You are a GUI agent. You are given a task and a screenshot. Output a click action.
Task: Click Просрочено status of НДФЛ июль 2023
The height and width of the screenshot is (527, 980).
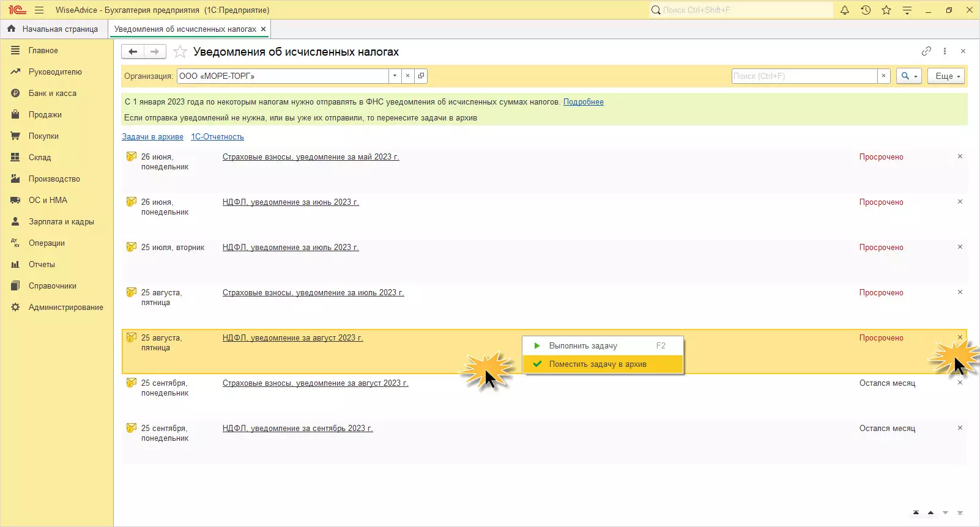click(881, 248)
